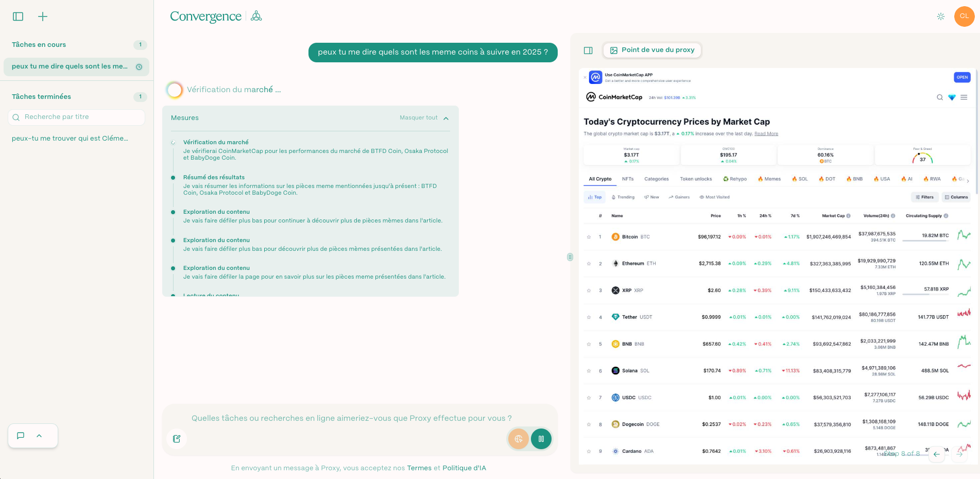The image size is (980, 479).
Task: Open the notes icon in the message bar
Action: [177, 438]
